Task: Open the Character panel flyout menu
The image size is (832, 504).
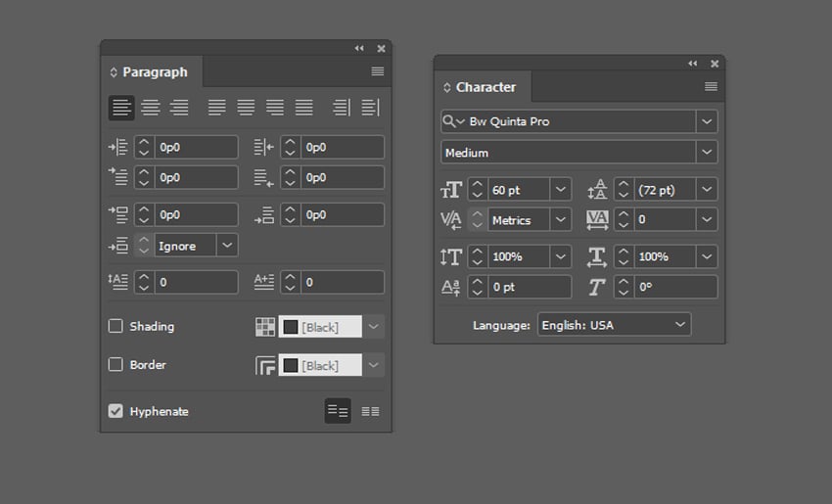Action: pos(712,87)
